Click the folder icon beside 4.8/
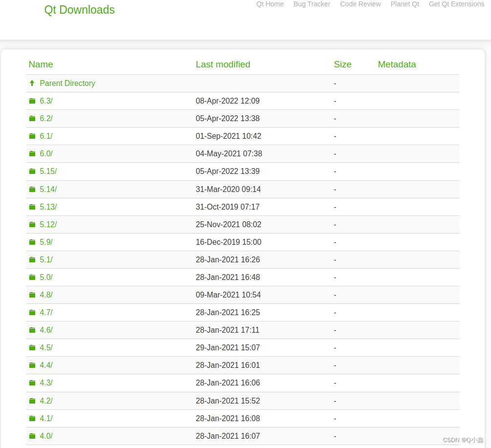This screenshot has height=448, width=491. coord(32,295)
